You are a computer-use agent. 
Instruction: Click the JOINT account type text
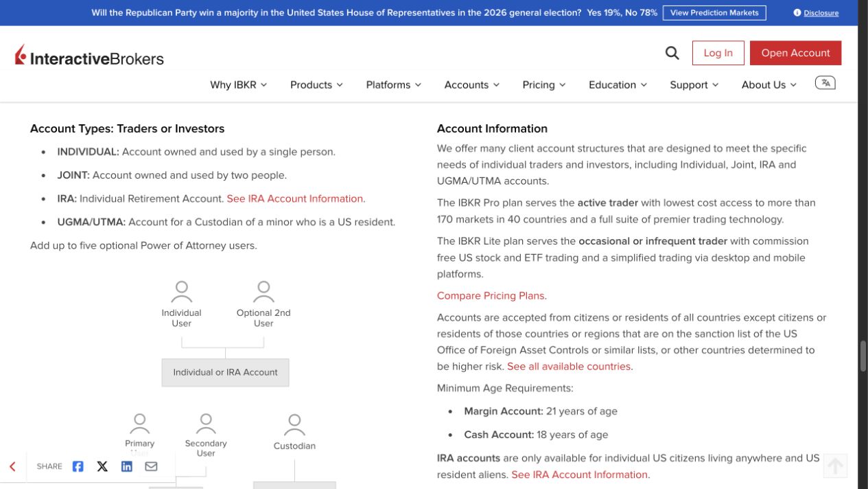coord(172,175)
